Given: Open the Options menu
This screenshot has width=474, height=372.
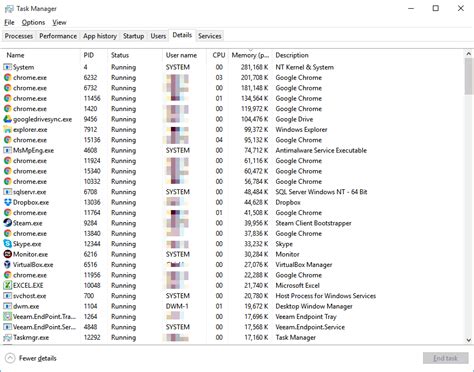Looking at the screenshot, I should click(x=33, y=22).
